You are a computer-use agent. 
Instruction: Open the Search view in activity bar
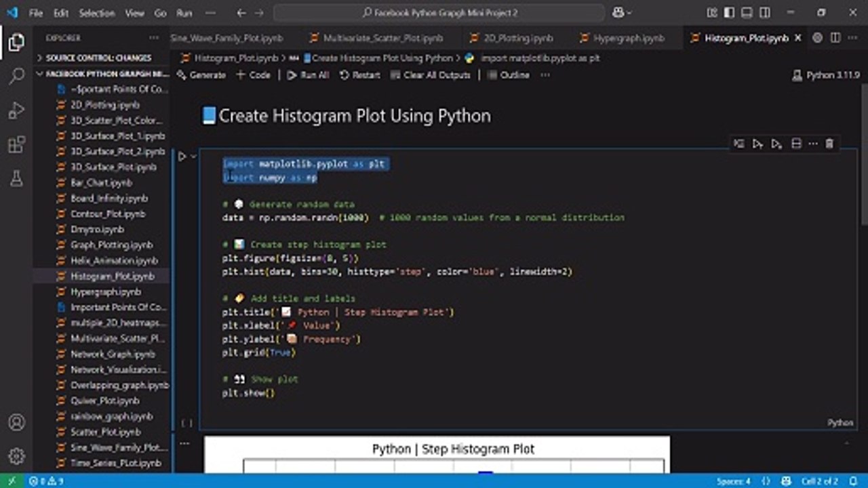16,75
